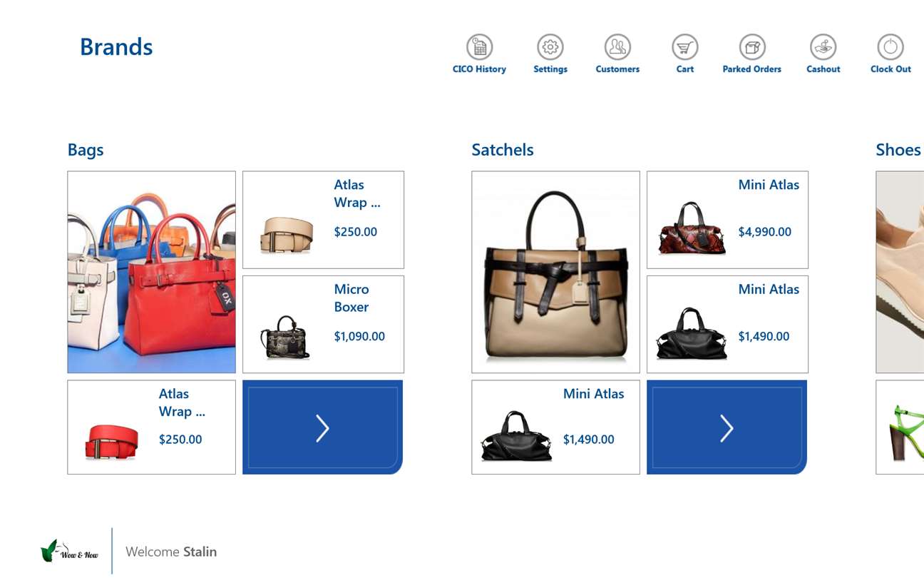The image size is (924, 578).
Task: Open the CICO History icon
Action: point(480,47)
